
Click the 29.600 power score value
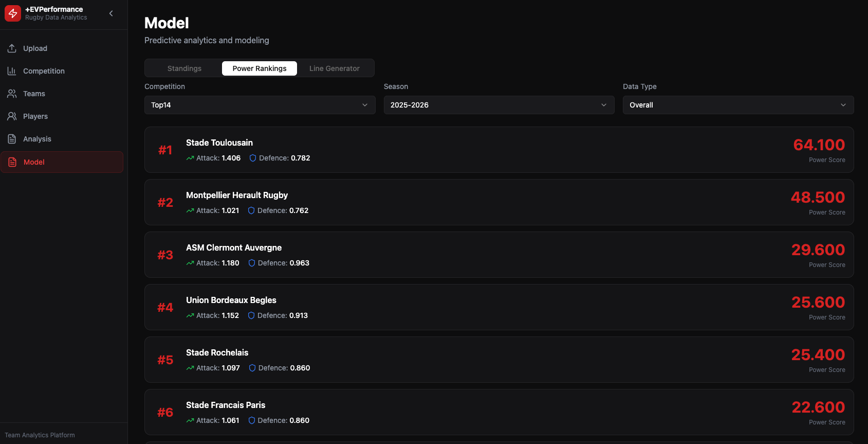[x=818, y=250]
